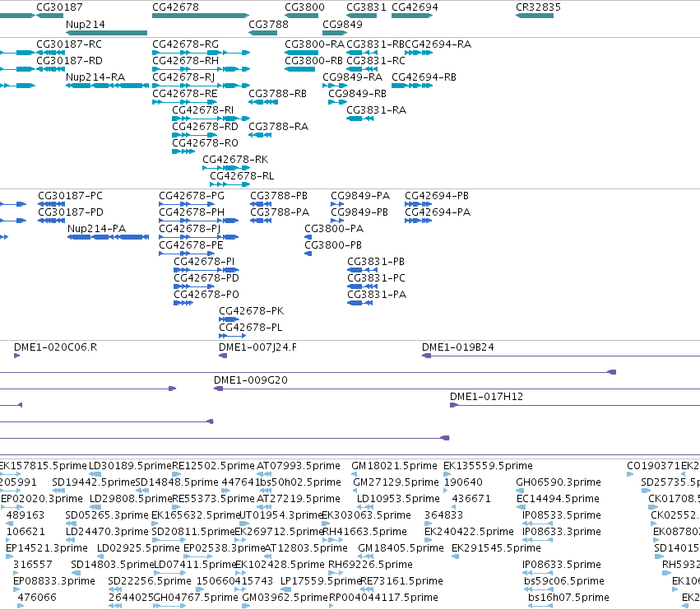Click transcript label CG42678-RK
This screenshot has width=700, height=610.
click(235, 160)
